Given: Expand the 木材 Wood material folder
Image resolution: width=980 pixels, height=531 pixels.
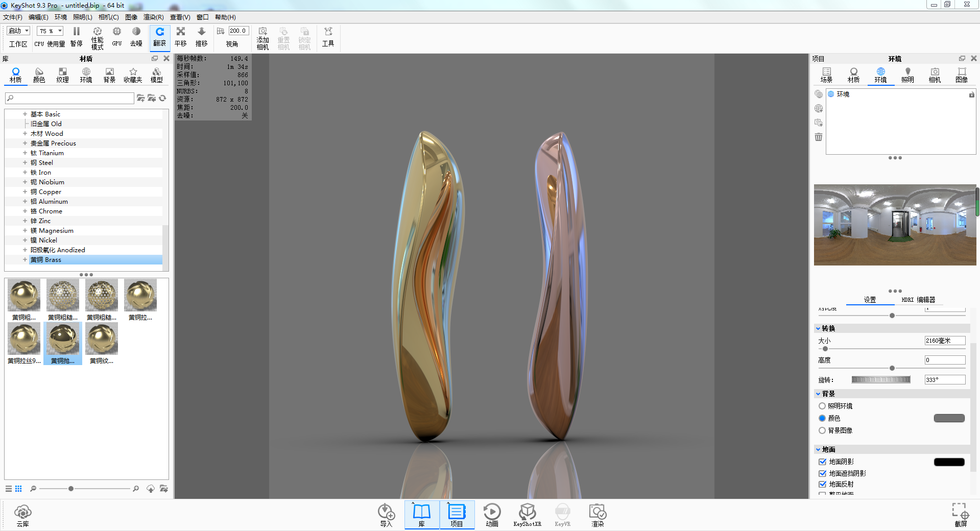Looking at the screenshot, I should pos(25,134).
